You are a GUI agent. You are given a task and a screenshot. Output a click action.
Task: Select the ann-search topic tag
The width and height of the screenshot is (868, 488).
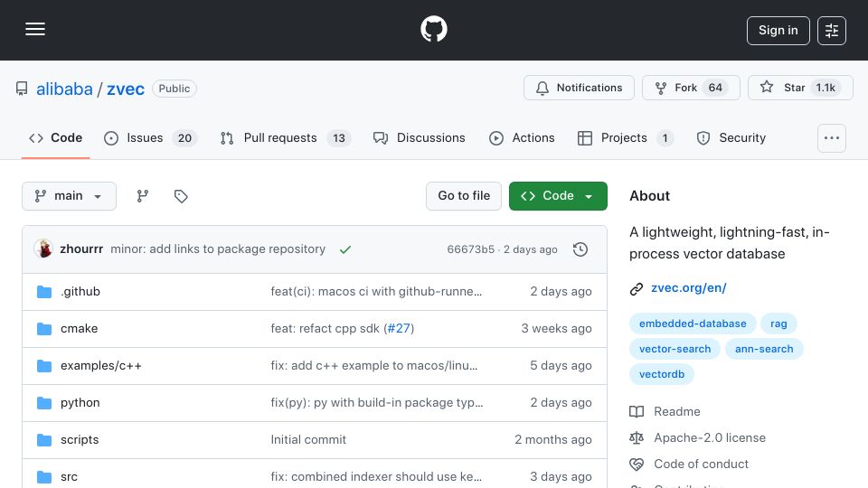click(x=764, y=349)
